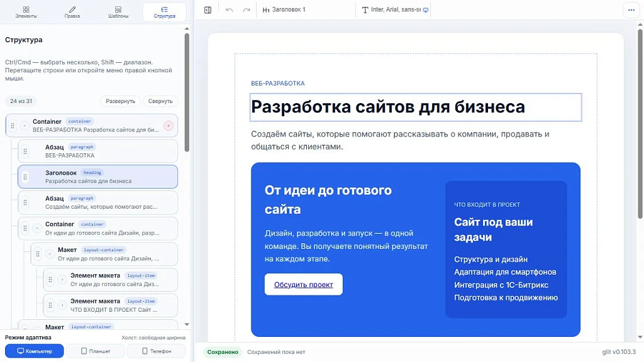
Task: Click drag handle of Абзац ВЕБ-РАЗРАБОТКА row
Action: point(25,151)
